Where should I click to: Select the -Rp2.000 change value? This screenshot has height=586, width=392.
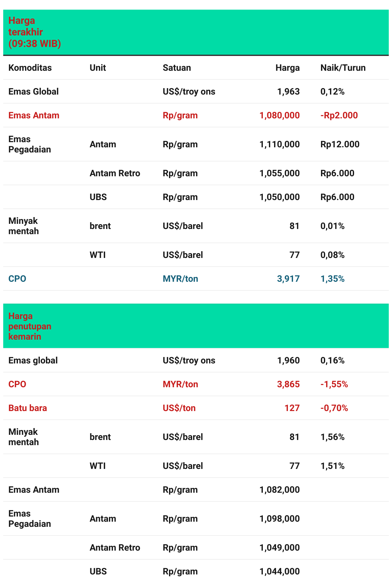(x=339, y=115)
